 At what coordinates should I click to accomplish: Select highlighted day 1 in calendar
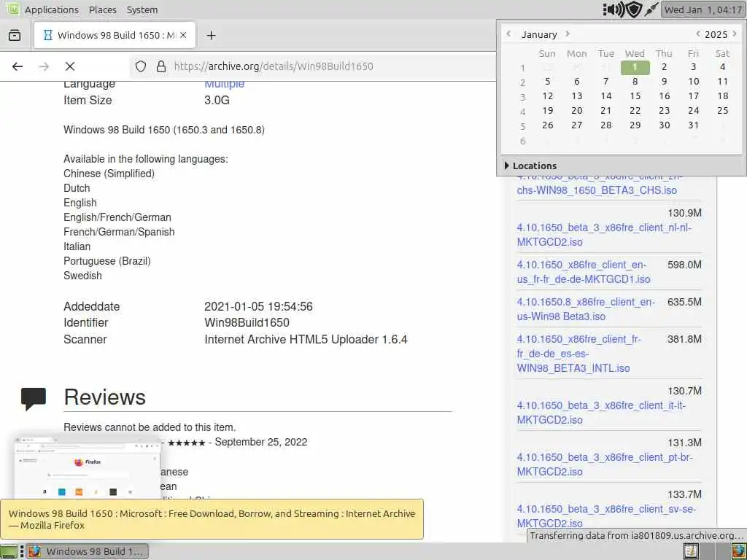pyautogui.click(x=635, y=67)
